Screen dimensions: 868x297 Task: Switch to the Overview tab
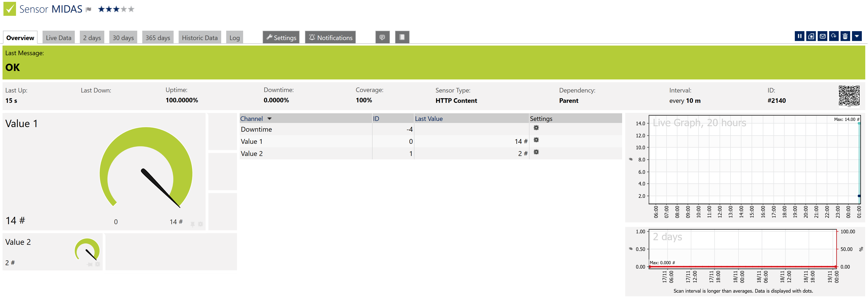click(20, 38)
